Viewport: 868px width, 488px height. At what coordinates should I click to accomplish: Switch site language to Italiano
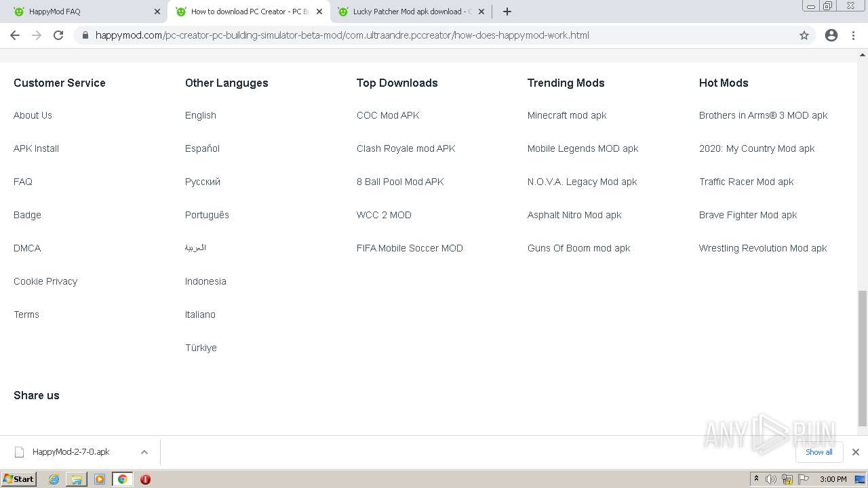(200, 314)
